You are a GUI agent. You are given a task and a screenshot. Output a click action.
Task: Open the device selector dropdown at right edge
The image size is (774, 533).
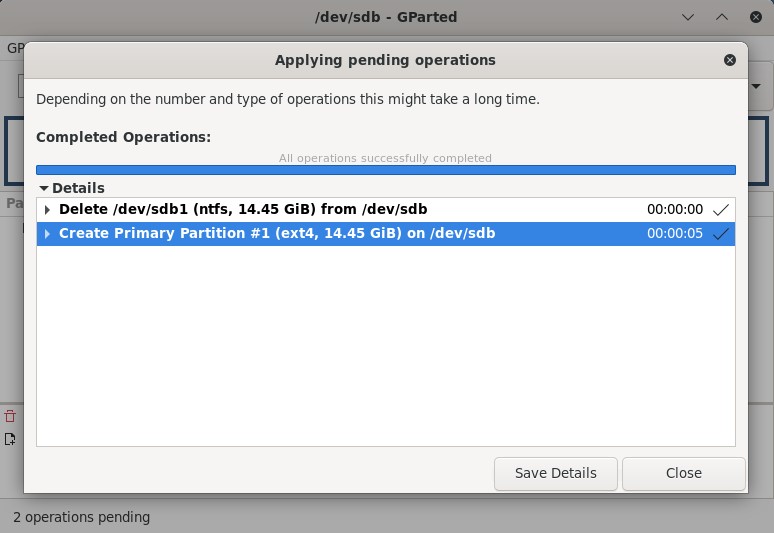[x=757, y=87]
